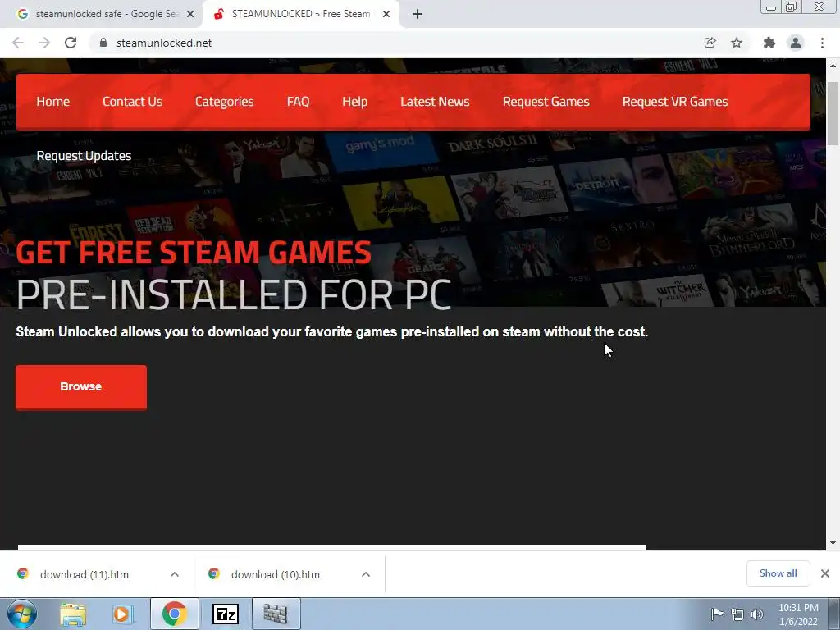840x630 pixels.
Task: Click the Chrome taskbar icon
Action: tap(174, 614)
